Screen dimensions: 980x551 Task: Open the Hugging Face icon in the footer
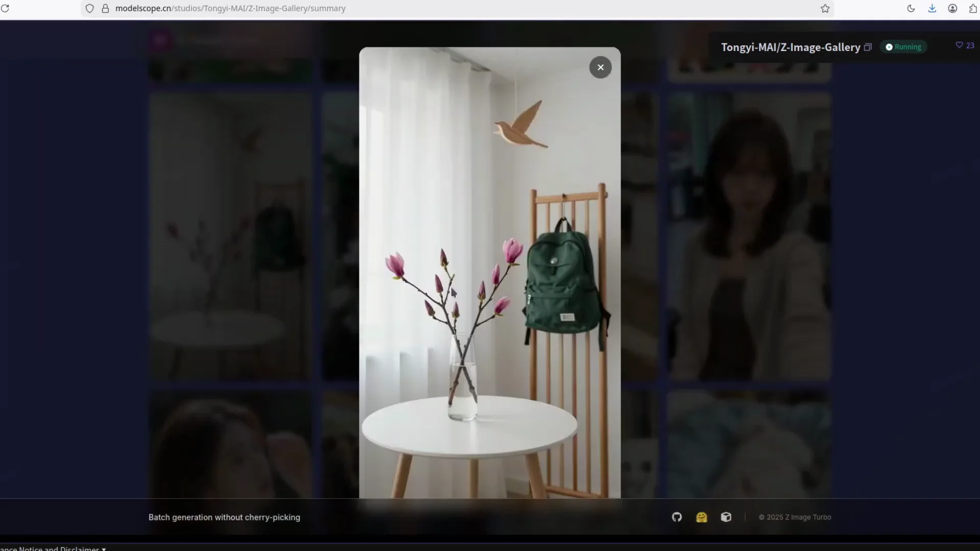(701, 517)
